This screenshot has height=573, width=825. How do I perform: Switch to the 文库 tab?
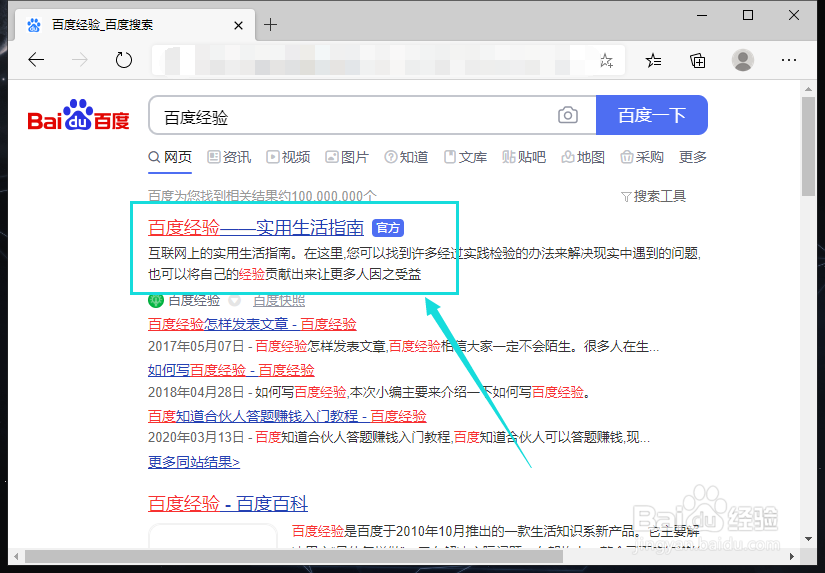pos(465,157)
